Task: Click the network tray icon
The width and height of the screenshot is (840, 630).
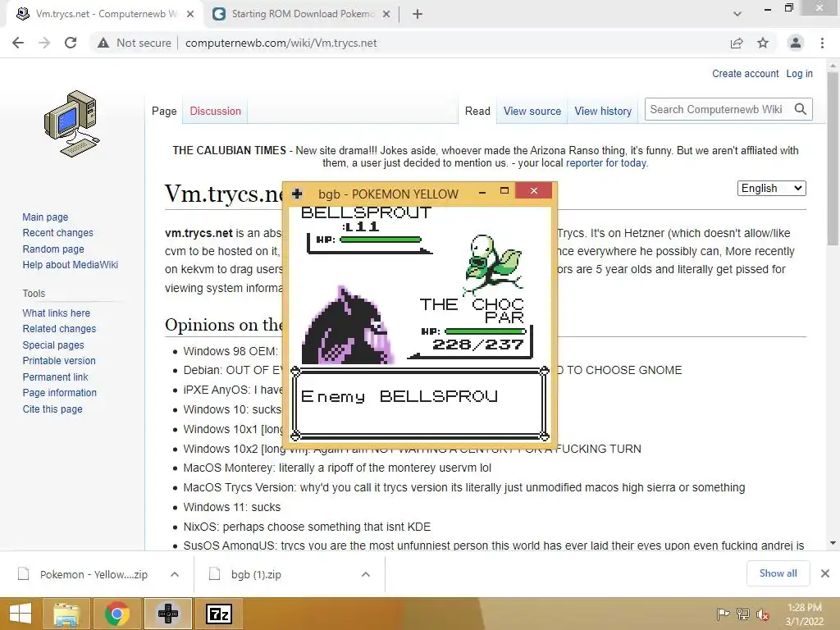Action: [743, 614]
